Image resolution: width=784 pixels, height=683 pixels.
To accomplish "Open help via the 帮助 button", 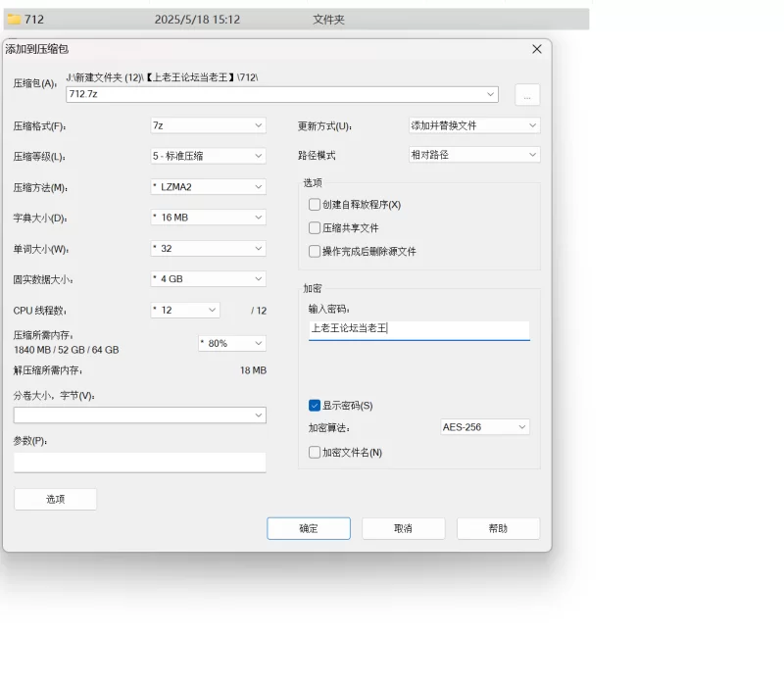I will click(498, 528).
